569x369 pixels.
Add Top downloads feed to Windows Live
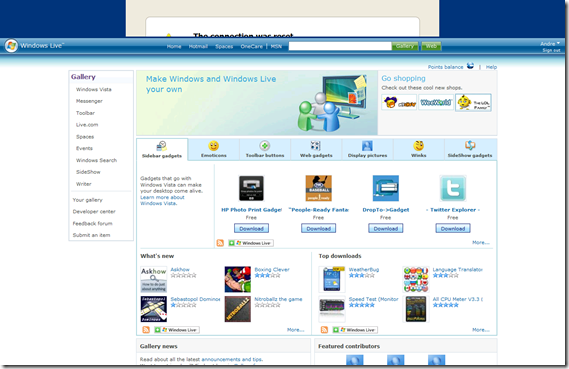coord(355,330)
